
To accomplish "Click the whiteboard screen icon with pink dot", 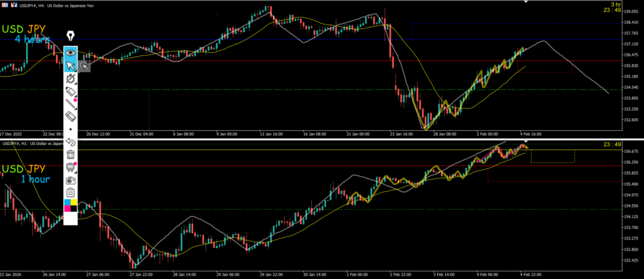I will tap(70, 167).
